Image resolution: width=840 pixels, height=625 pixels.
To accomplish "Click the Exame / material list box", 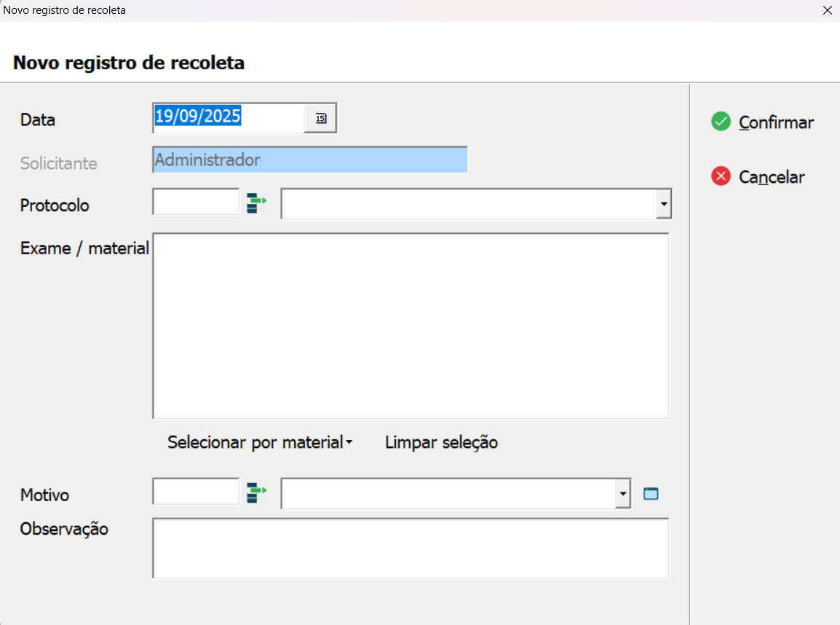I will coord(411,326).
